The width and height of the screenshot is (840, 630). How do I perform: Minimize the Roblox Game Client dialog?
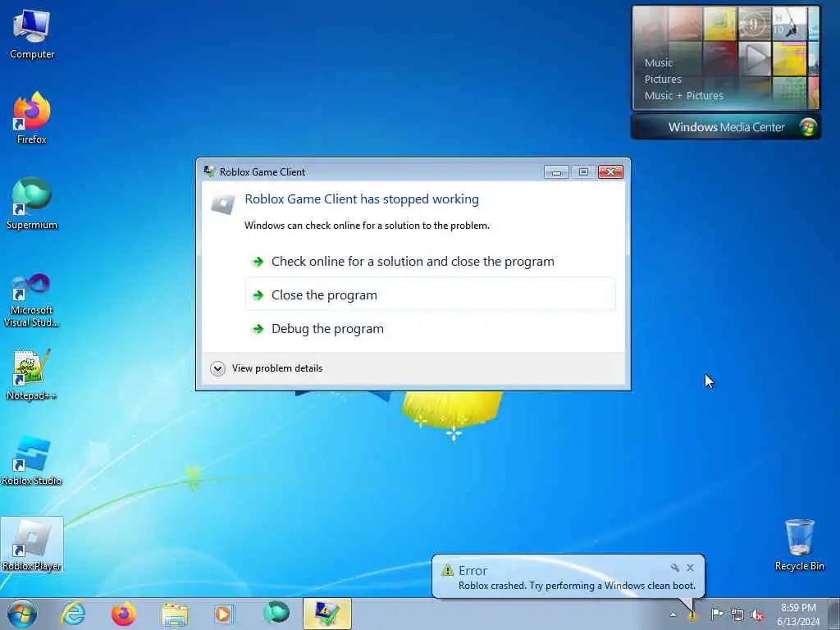pyautogui.click(x=556, y=171)
